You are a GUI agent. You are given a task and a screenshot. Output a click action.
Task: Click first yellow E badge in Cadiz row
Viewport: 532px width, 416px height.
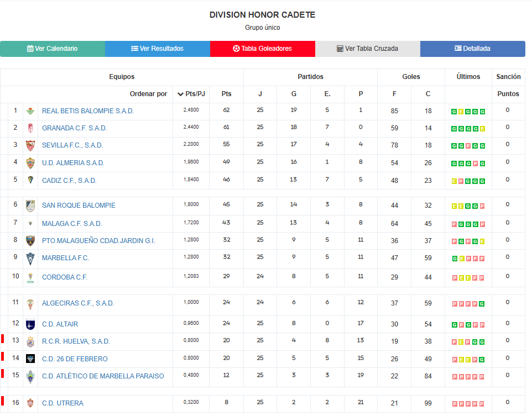coord(453,181)
